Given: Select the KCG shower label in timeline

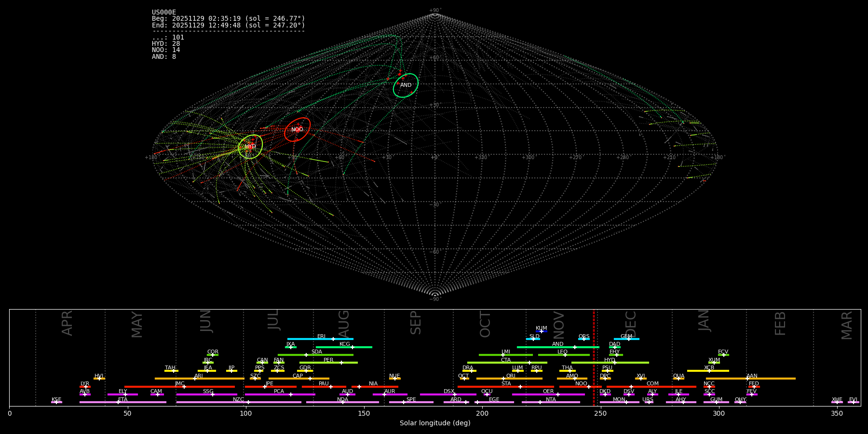Looking at the screenshot, I should click(345, 344).
